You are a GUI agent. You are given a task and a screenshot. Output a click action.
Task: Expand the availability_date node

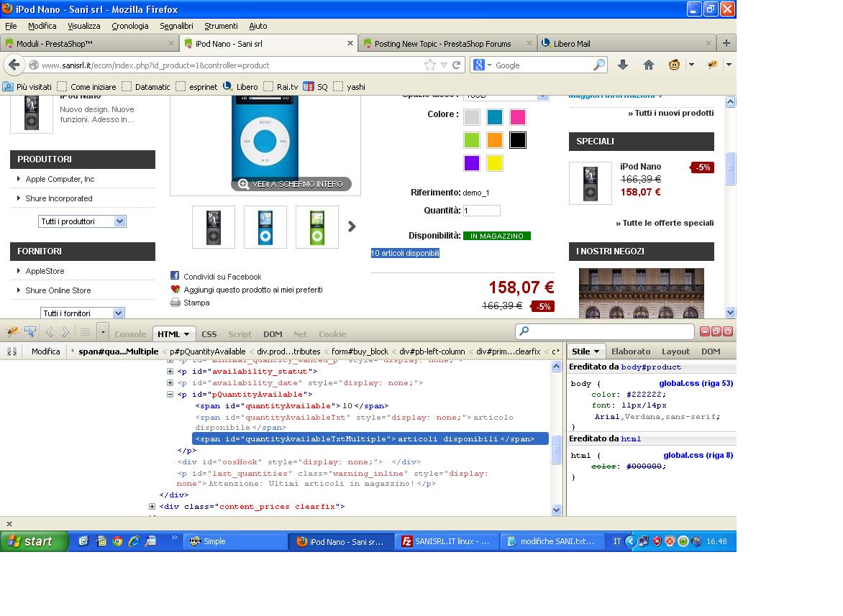(x=170, y=383)
